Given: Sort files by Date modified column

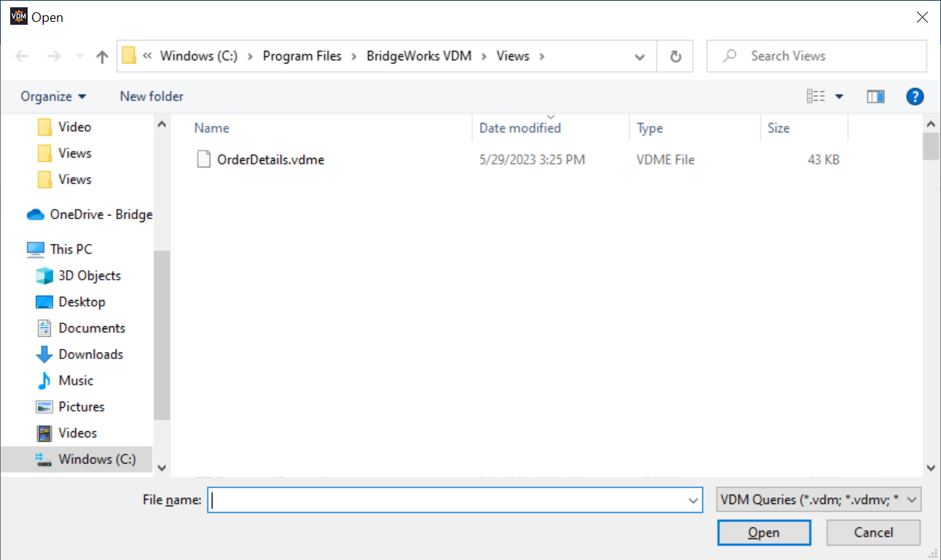Looking at the screenshot, I should pos(519,127).
